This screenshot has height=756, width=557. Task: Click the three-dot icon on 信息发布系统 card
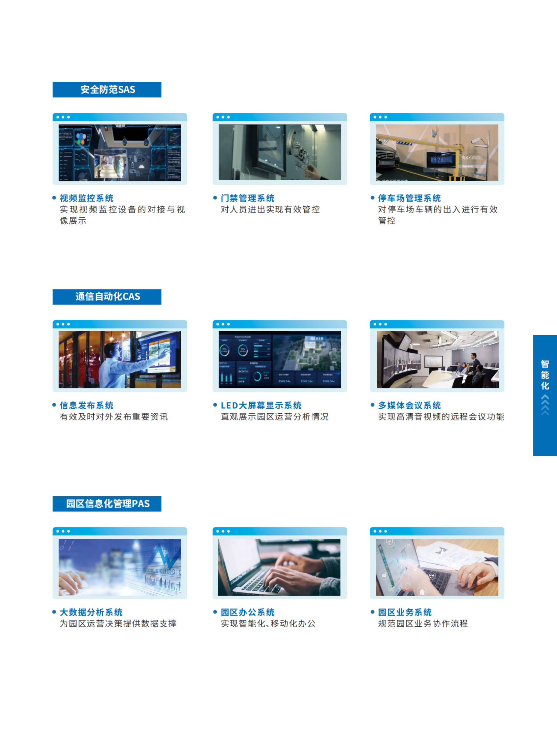coord(62,324)
